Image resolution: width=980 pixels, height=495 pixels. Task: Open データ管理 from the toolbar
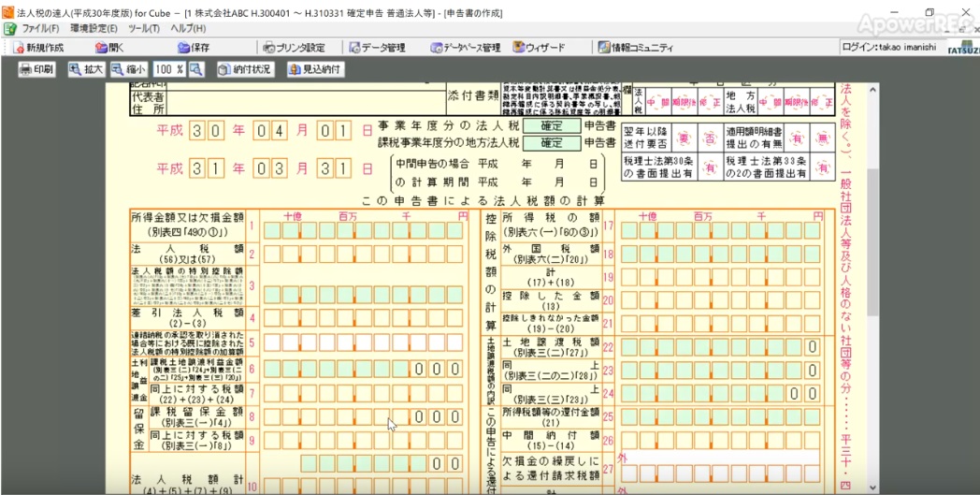click(377, 48)
